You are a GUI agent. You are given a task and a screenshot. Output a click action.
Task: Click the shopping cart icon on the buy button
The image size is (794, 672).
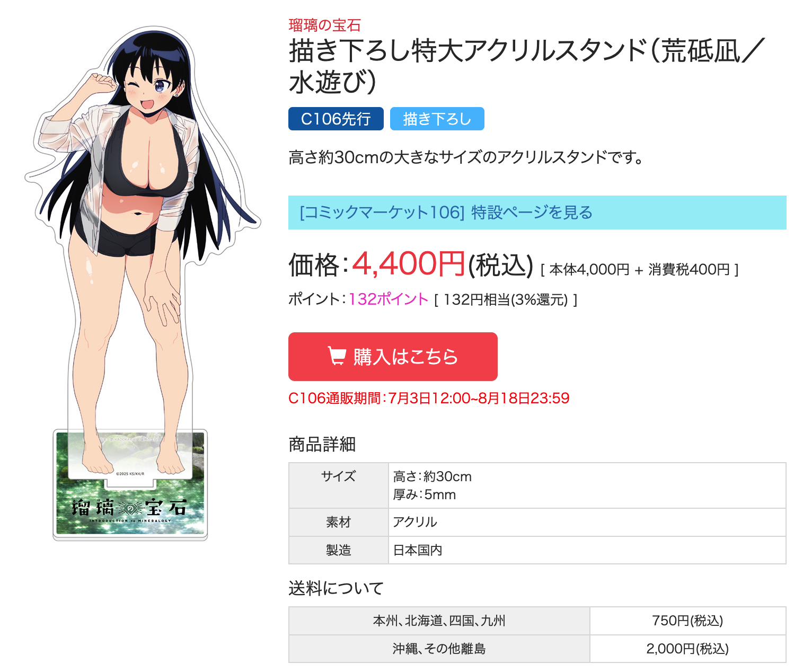pyautogui.click(x=337, y=356)
